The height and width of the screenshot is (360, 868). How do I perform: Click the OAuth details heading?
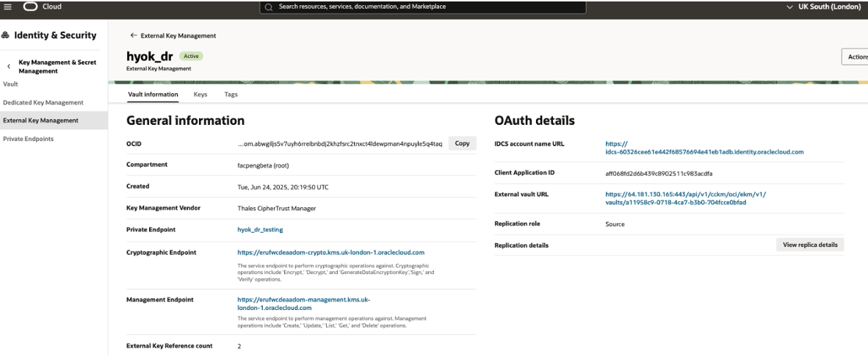(x=534, y=120)
